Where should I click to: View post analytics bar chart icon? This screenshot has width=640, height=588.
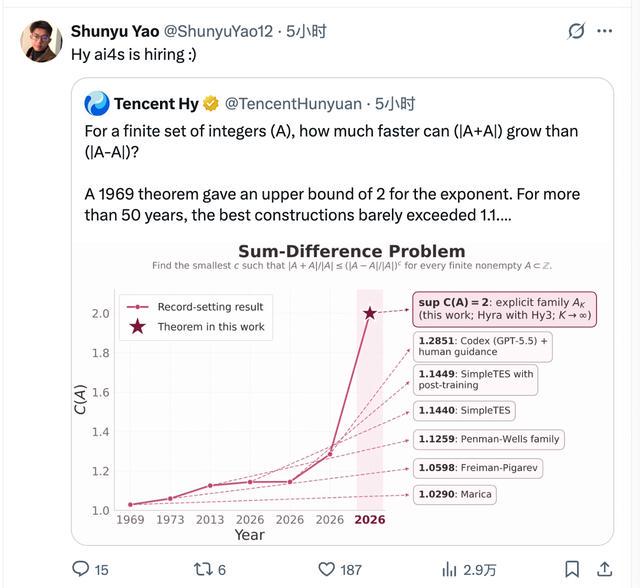click(x=449, y=569)
